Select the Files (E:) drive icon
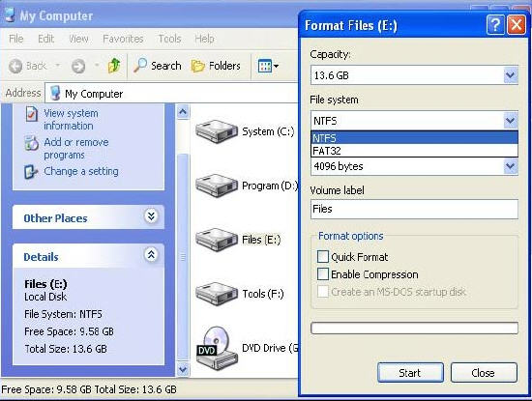The height and width of the screenshot is (401, 532). [217, 240]
